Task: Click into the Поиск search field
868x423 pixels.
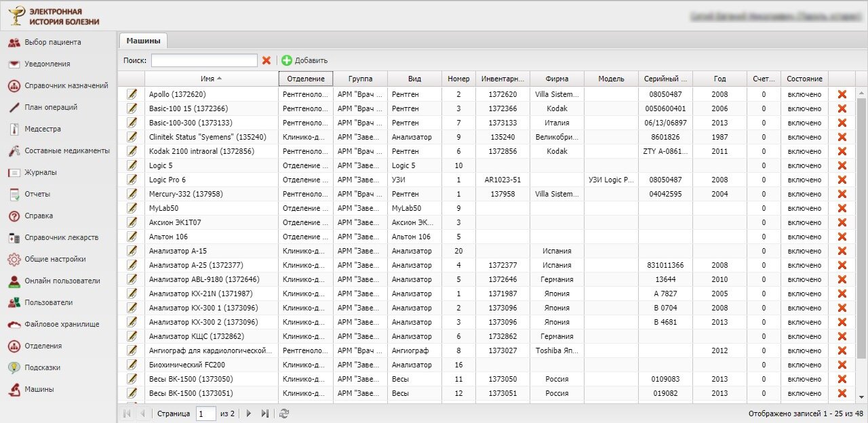Action: click(204, 60)
